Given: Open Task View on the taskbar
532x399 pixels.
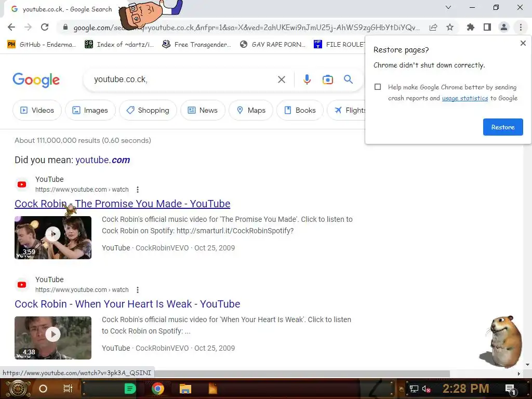Looking at the screenshot, I should click(x=68, y=389).
